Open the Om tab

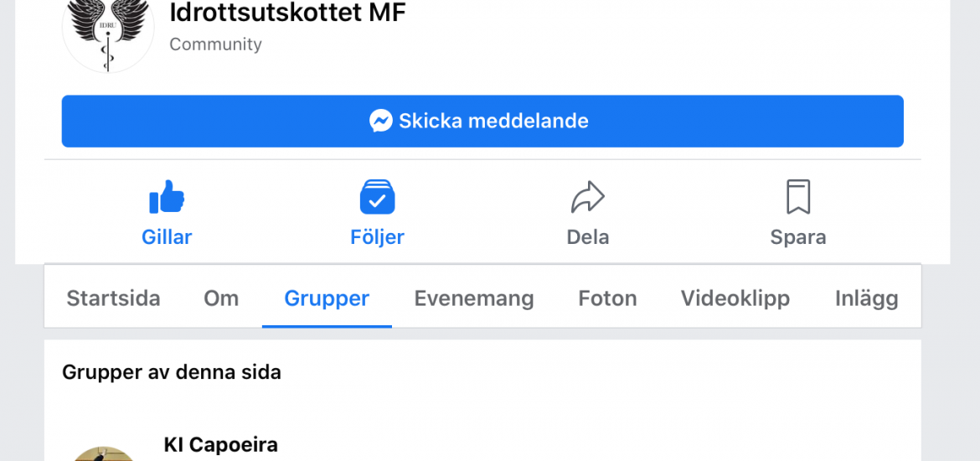pos(221,298)
